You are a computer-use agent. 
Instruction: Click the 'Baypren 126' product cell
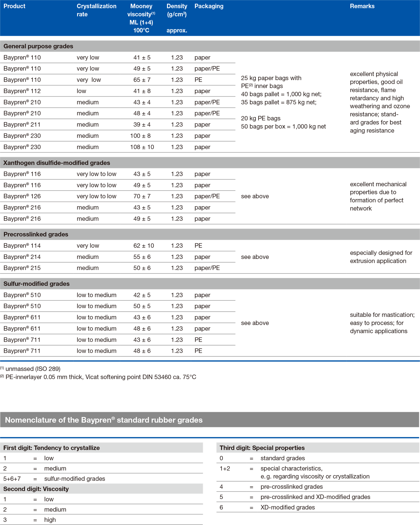22,196
